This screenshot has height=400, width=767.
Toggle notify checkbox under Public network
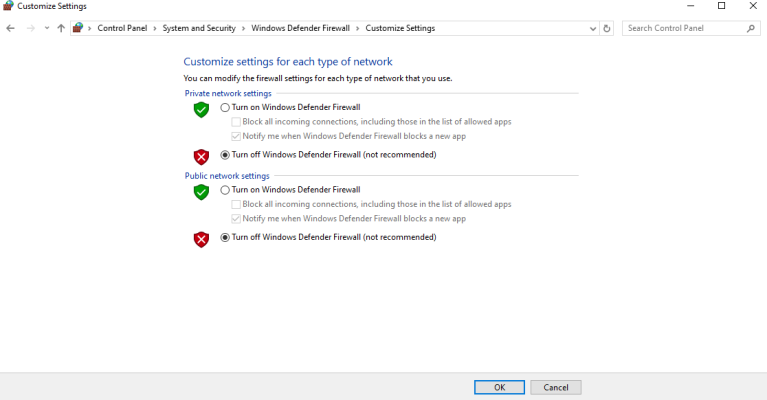click(x=236, y=219)
